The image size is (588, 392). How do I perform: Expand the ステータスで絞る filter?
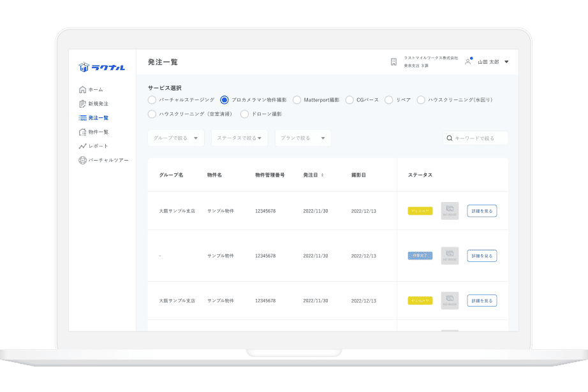click(239, 138)
